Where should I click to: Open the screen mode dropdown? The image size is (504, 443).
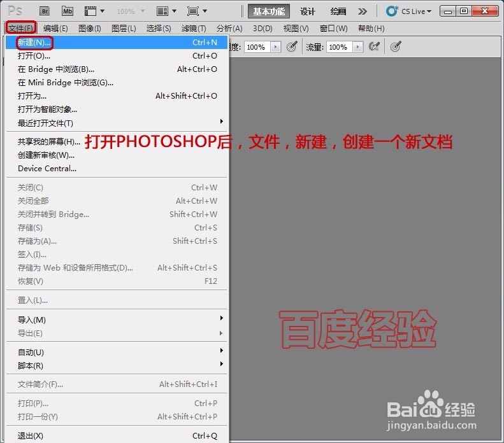click(x=197, y=11)
